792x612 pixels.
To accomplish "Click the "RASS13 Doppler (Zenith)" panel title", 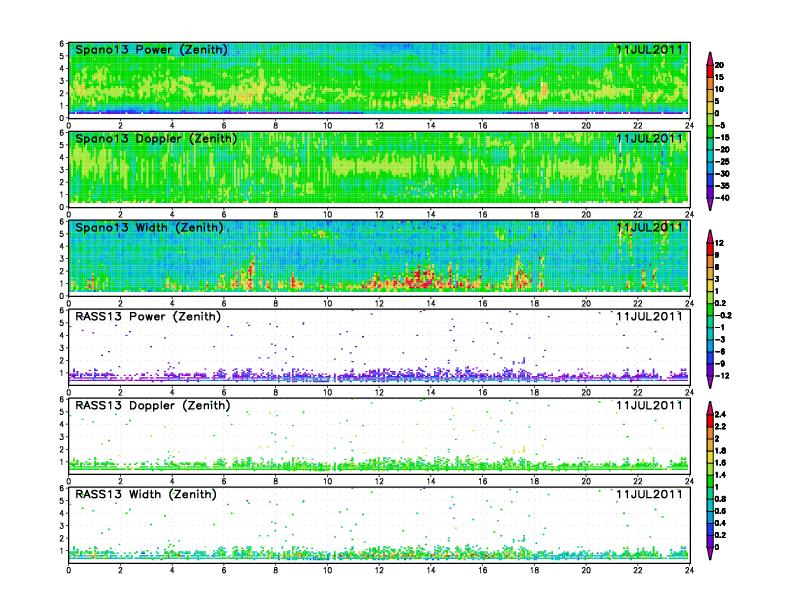I will tap(153, 405).
